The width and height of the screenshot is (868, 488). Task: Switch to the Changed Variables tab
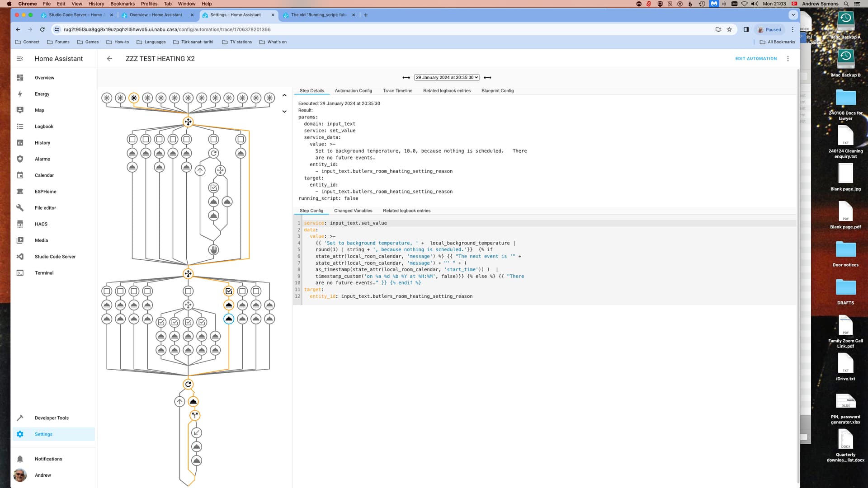pos(353,211)
